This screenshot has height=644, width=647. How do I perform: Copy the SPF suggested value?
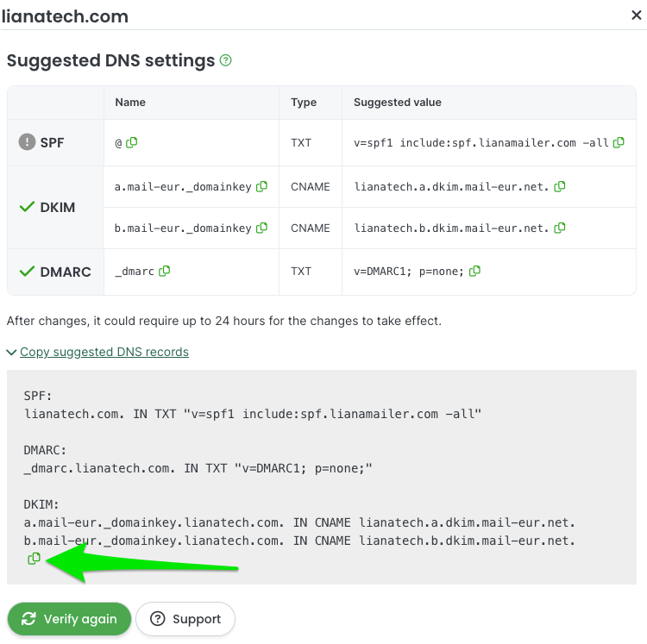tap(619, 142)
